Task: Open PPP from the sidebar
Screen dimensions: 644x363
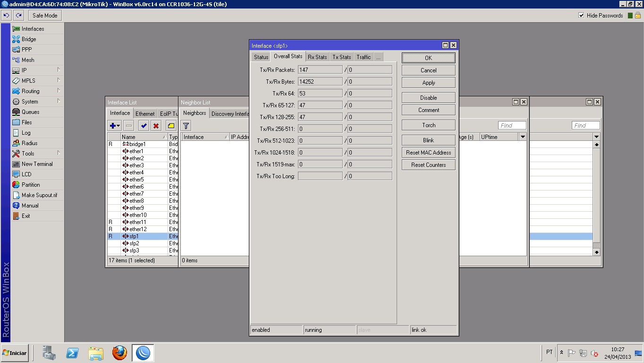Action: pos(37,50)
